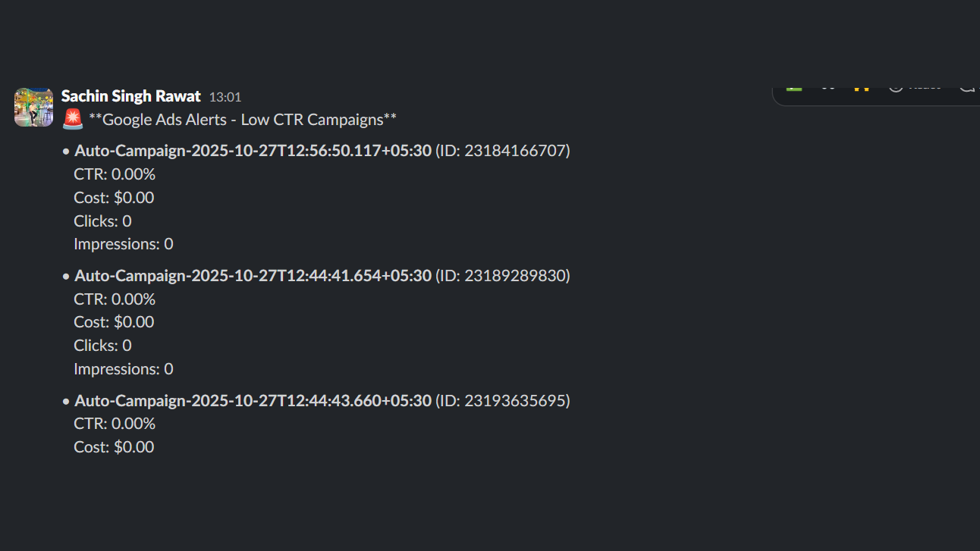Screen dimensions: 980x551
Task: Click the Google Ads Alerts heading text
Action: [242, 119]
